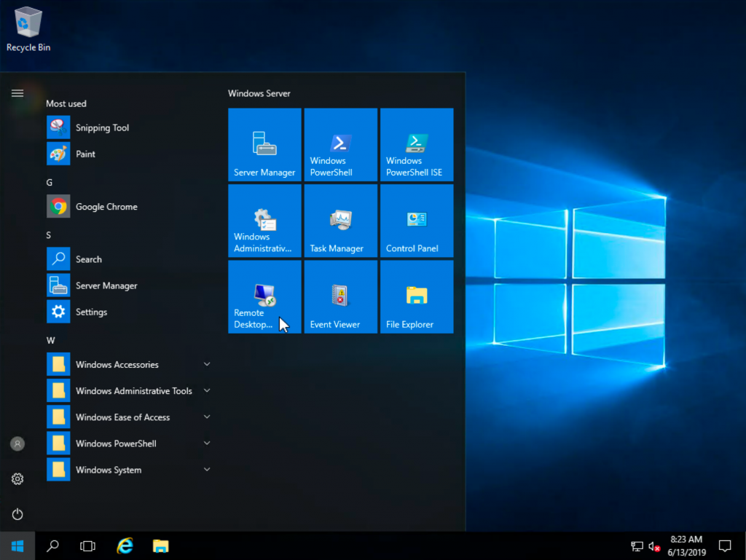
Task: Click the Windows Start button
Action: click(17, 546)
